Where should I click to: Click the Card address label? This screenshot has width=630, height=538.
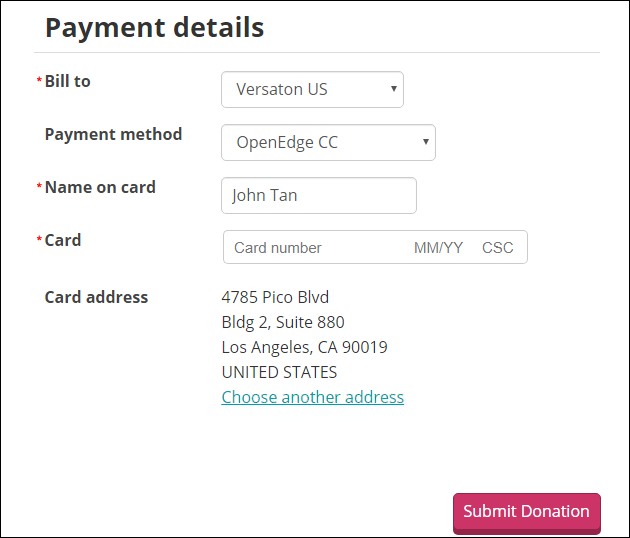pyautogui.click(x=96, y=297)
